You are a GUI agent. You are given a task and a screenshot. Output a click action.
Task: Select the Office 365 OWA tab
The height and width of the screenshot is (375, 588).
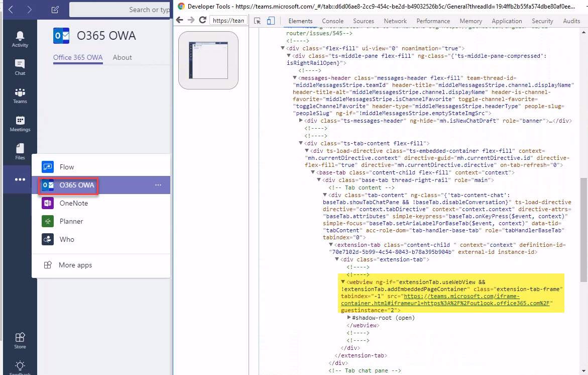pyautogui.click(x=78, y=57)
